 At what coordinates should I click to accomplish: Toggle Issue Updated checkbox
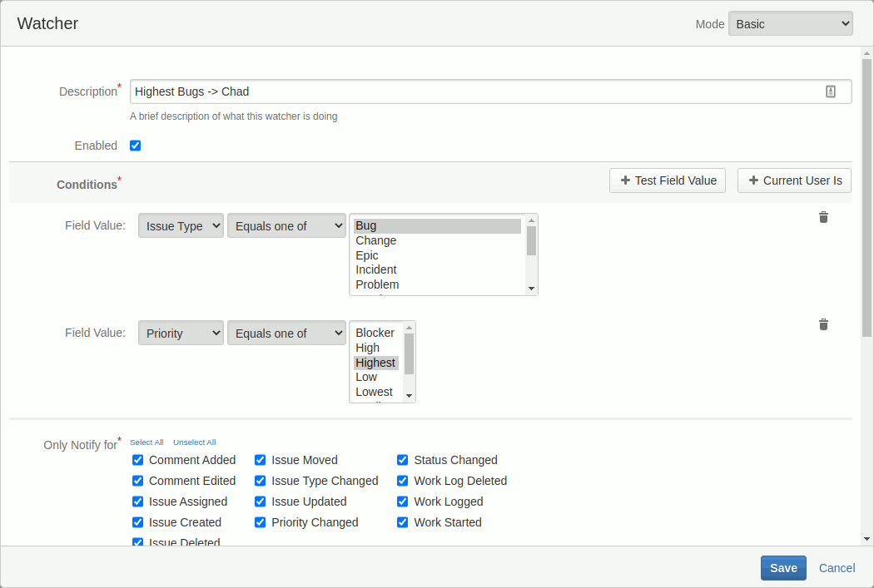(260, 502)
